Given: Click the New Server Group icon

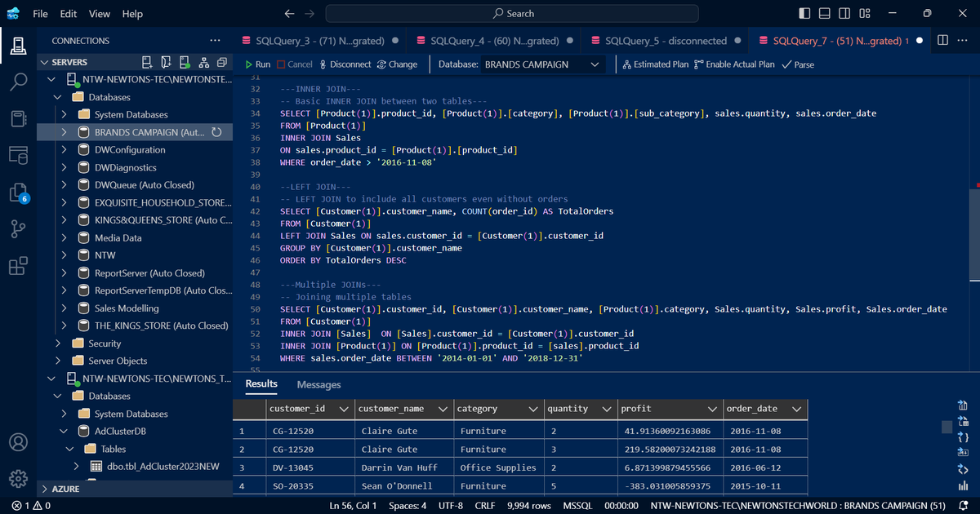Looking at the screenshot, I should click(x=166, y=62).
